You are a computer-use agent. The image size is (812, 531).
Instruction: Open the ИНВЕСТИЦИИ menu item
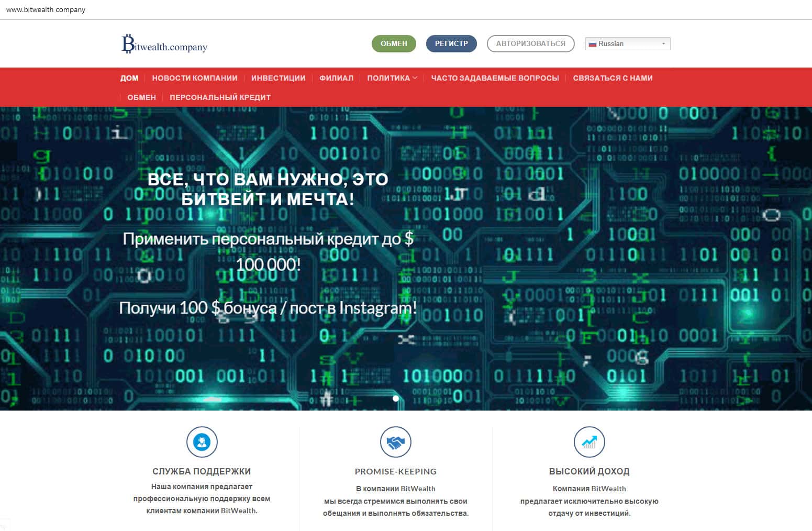tap(279, 78)
